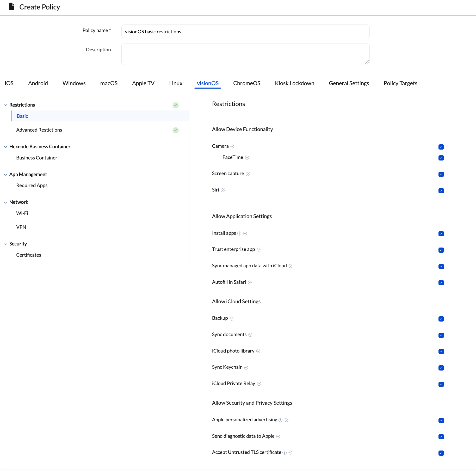Open the Wi-Fi settings item
Viewport: 476px width, 475px height.
point(22,213)
